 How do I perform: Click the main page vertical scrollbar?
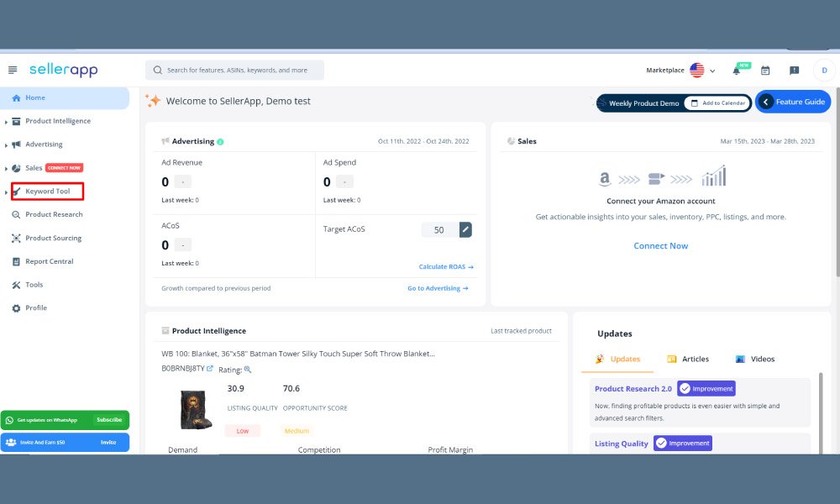[x=837, y=182]
